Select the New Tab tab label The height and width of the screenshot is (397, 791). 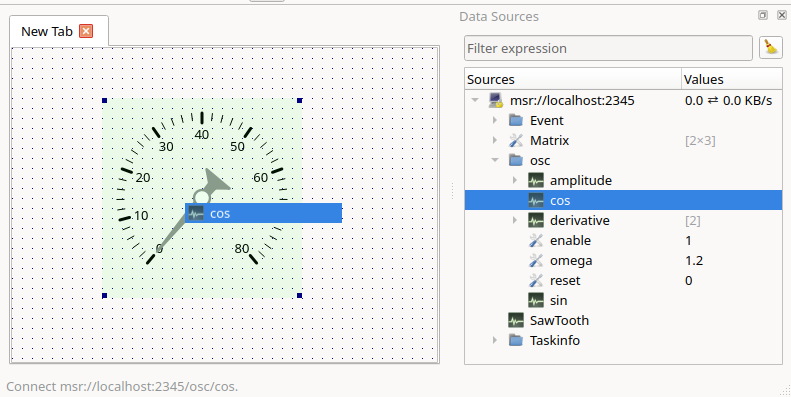[47, 31]
